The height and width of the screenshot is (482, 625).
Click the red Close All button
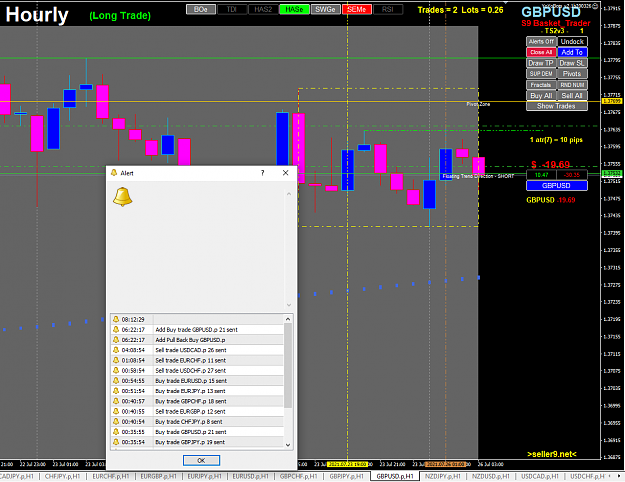(x=541, y=52)
